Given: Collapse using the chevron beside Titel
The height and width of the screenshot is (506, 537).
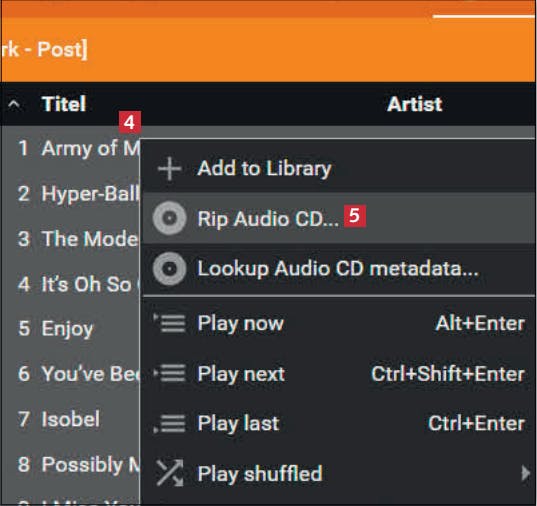Looking at the screenshot, I should [14, 104].
